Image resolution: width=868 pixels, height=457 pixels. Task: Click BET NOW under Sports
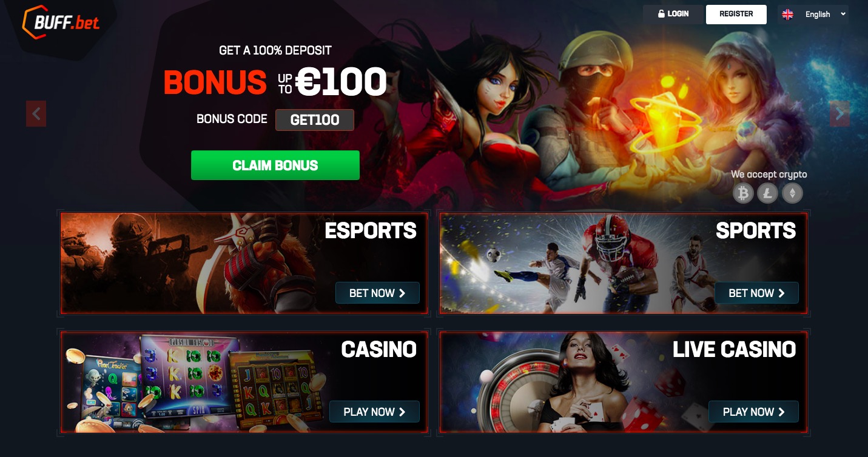[x=756, y=293]
